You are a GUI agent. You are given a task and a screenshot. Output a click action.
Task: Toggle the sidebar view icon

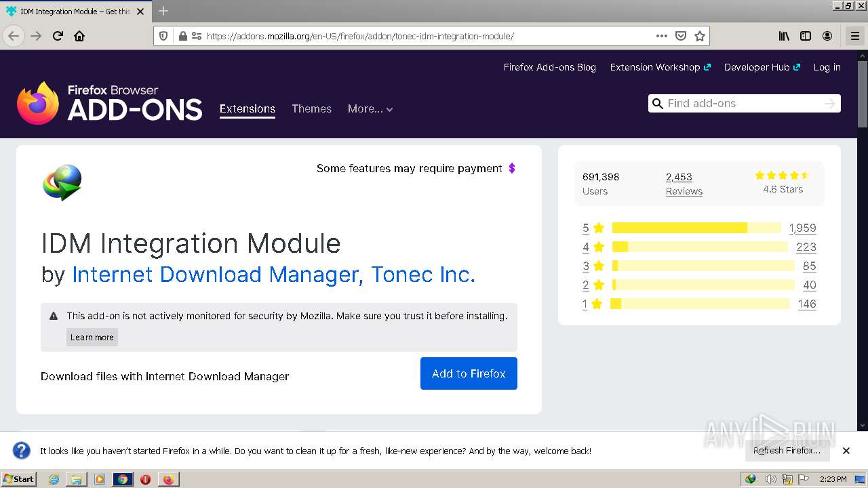tap(806, 36)
